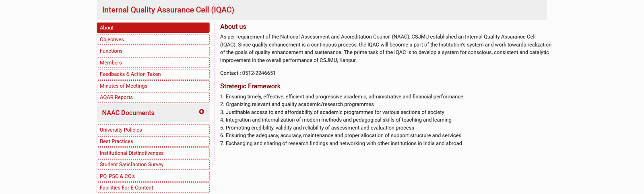Expand the NAAC Documents section header
The width and height of the screenshot is (644, 194).
[x=128, y=113]
